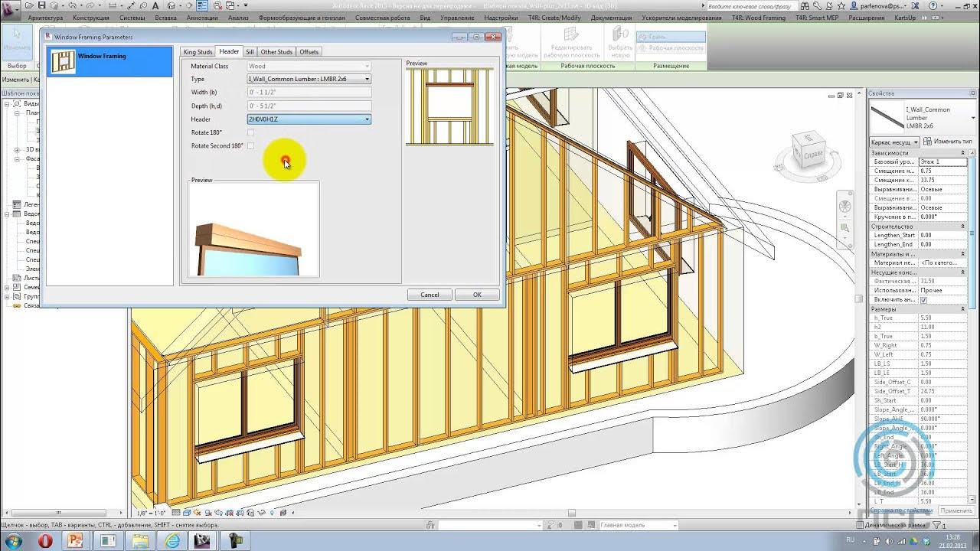Click the zoom icon on navigation bar
Viewport: 980px width, 551px height.
coord(844,228)
